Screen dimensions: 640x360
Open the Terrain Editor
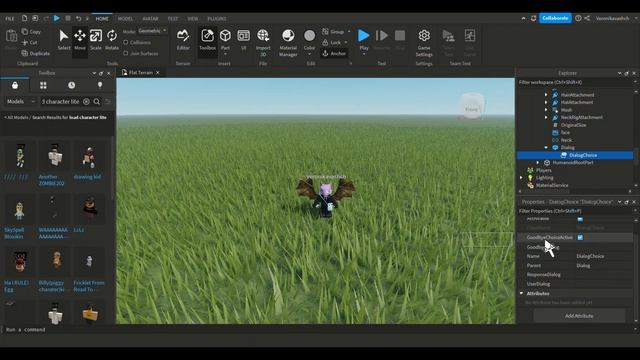click(183, 40)
